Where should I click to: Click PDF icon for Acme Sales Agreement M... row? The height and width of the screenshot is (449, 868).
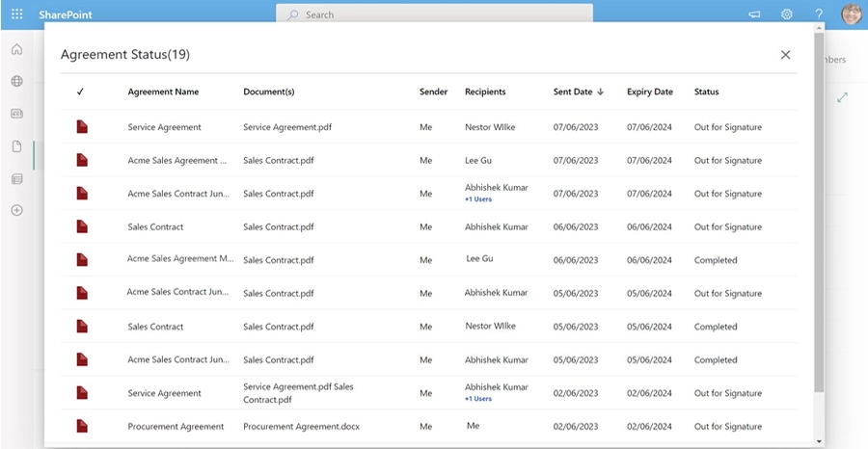click(82, 259)
